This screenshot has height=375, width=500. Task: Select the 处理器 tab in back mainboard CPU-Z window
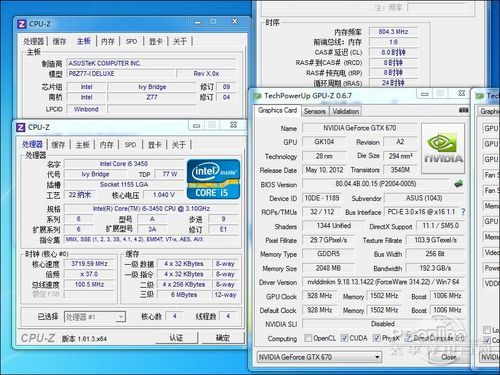[x=33, y=41]
